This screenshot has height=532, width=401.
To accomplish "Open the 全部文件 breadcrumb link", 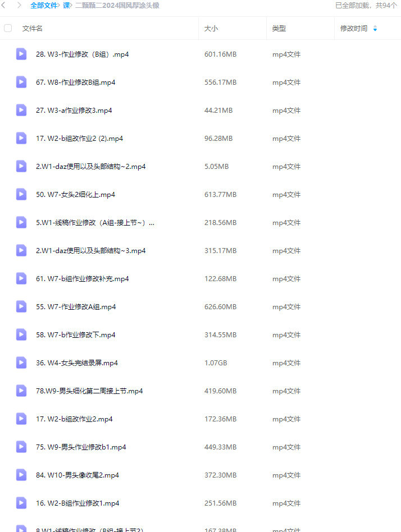I will [44, 6].
